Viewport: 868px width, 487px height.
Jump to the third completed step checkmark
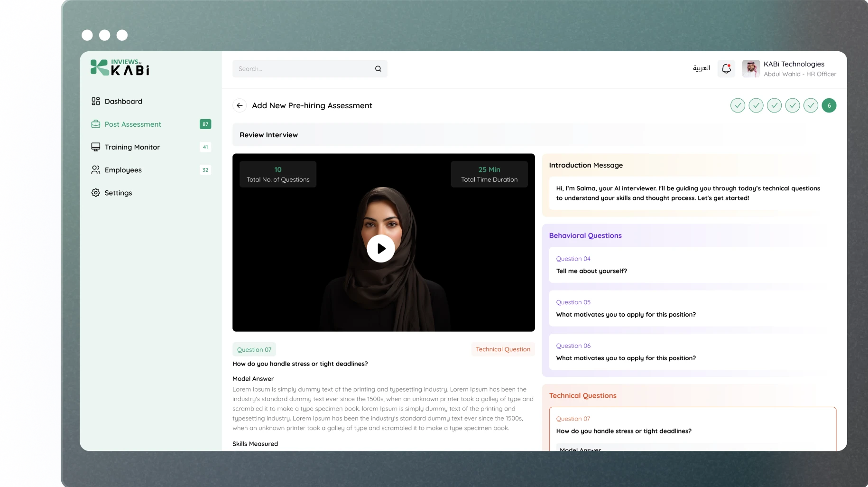[x=774, y=105]
